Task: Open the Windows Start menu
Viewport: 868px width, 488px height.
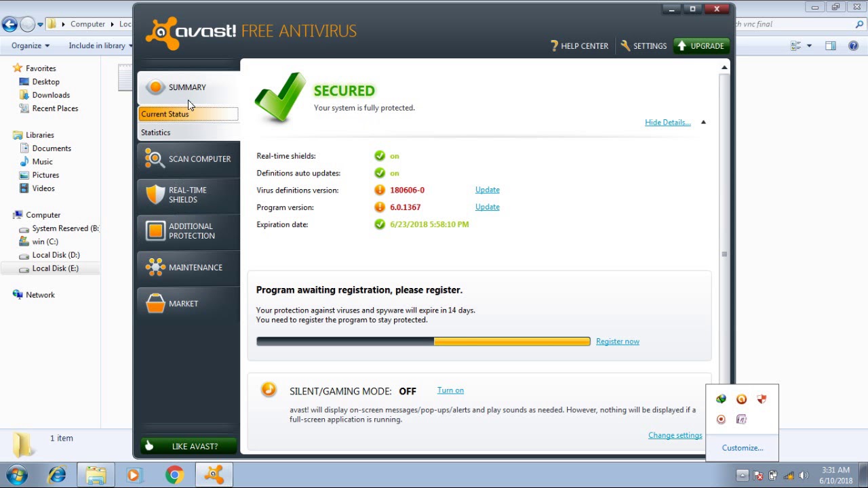Action: point(17,475)
